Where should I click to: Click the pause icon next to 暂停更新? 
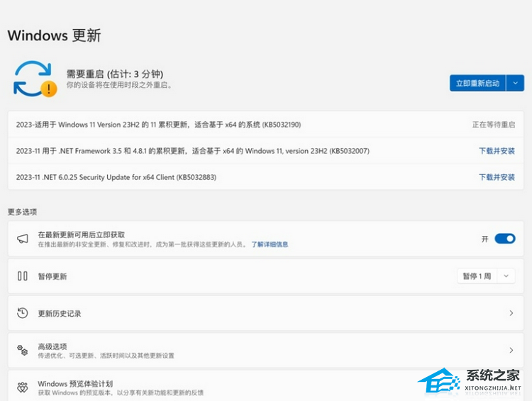click(x=23, y=276)
